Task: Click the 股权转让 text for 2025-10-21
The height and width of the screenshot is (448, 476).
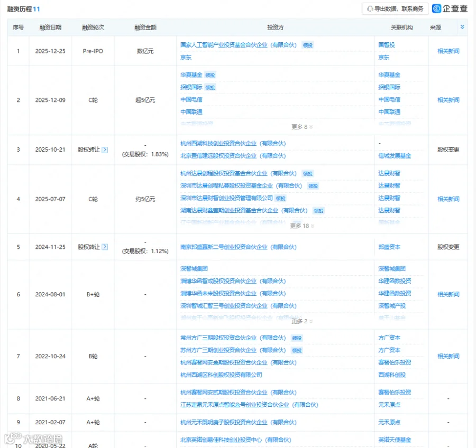Action: click(89, 150)
